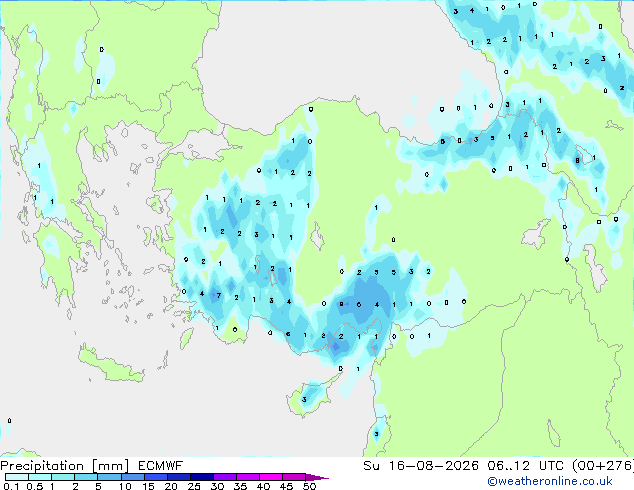
Task: Click the '15' legend label
Action: tap(148, 486)
